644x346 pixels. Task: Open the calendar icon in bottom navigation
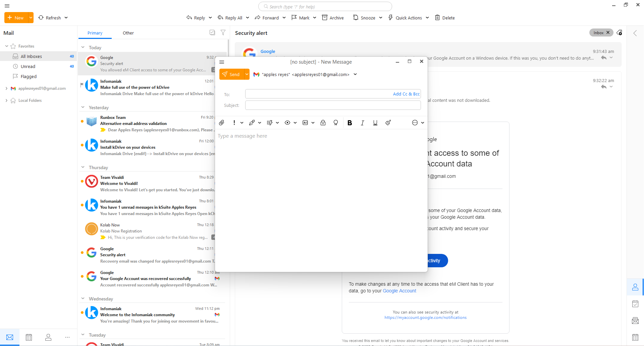29,337
